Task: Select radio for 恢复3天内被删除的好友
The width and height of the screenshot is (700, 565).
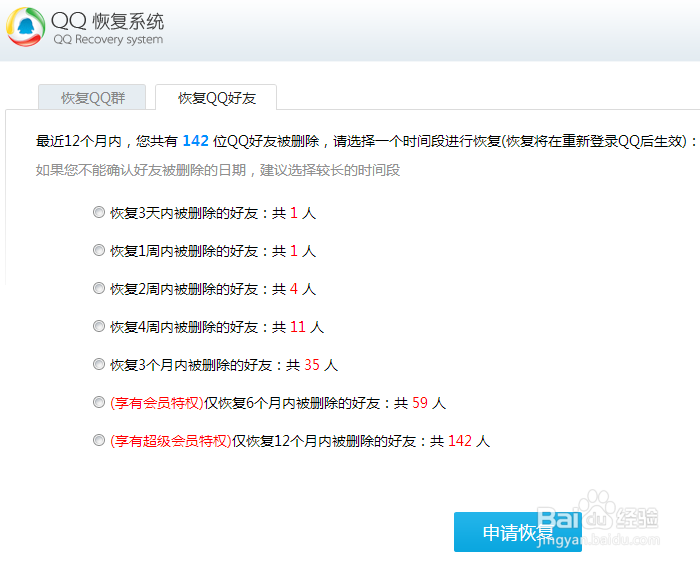Action: (x=99, y=212)
